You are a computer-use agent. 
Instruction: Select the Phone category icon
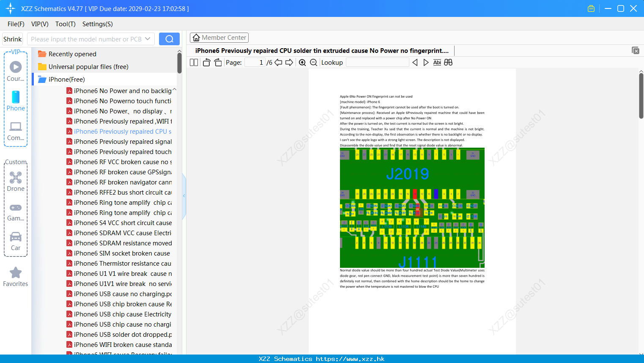tap(16, 101)
